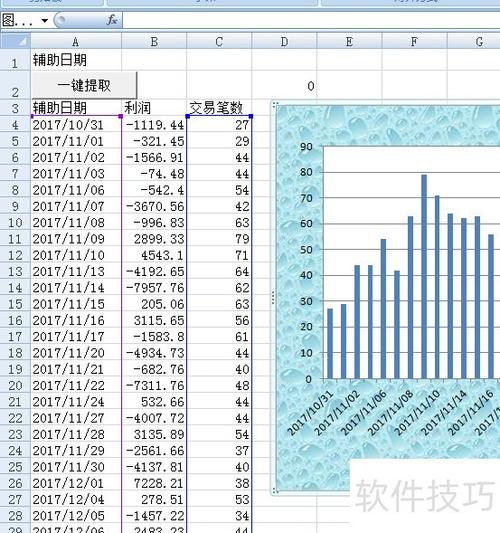Click profit cell -321.45
This screenshot has height=533, width=500.
pyautogui.click(x=154, y=141)
